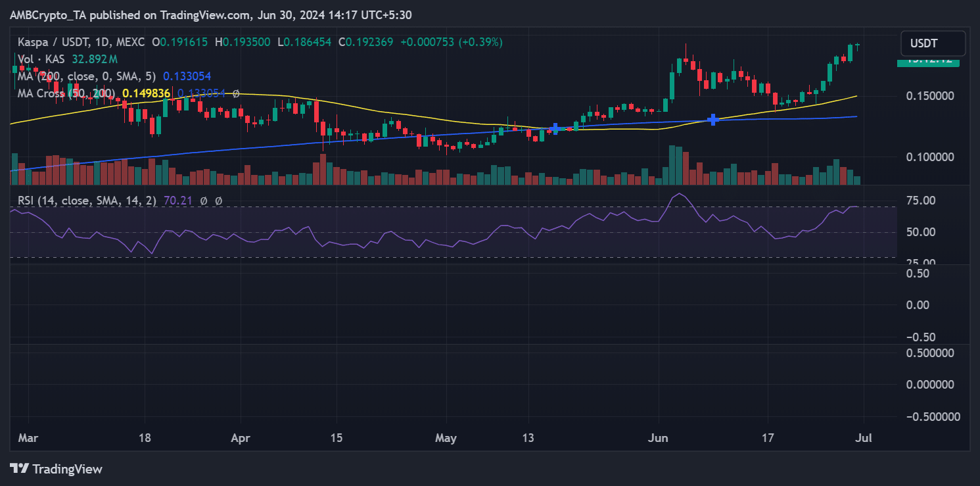The width and height of the screenshot is (980, 486).
Task: Click the 0.00 axis label
Action: click(918, 304)
